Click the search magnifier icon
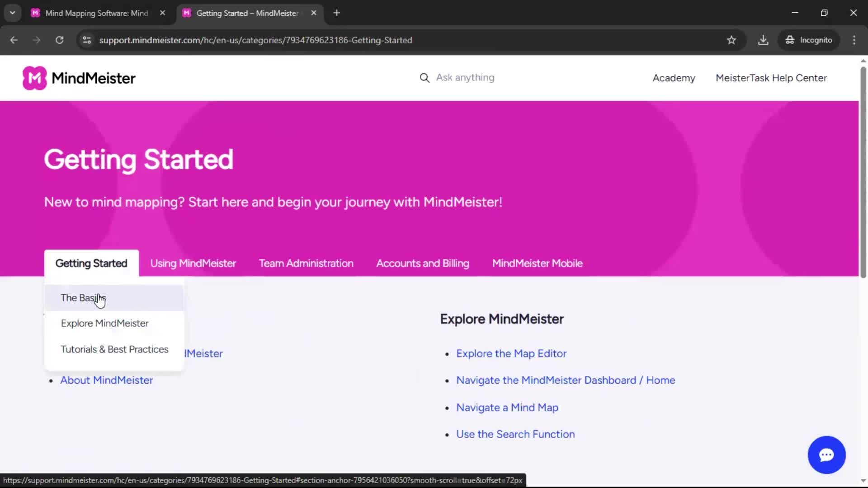This screenshot has height=488, width=868. [x=424, y=78]
